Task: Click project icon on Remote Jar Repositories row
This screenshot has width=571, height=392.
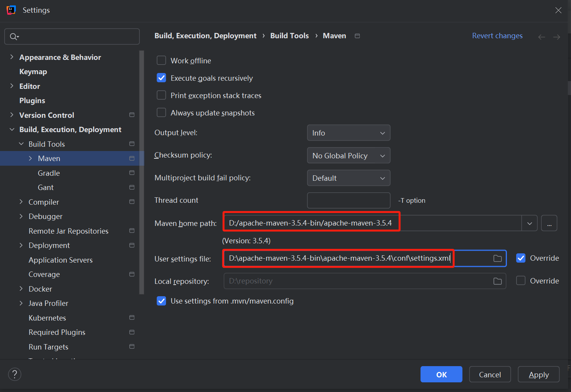Action: 132,231
